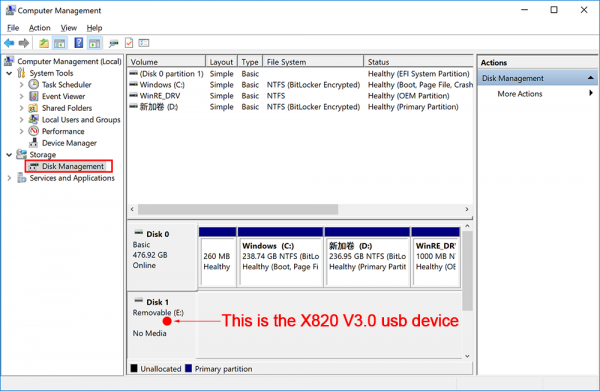Click the Task Scheduler clock icon
Viewport: 600px width, 391px height.
34,84
